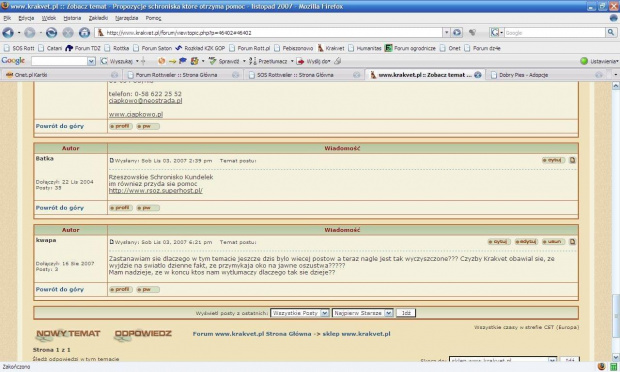Open the address bar history dropdown arrow
This screenshot has width=620, height=372.
pos(446,32)
